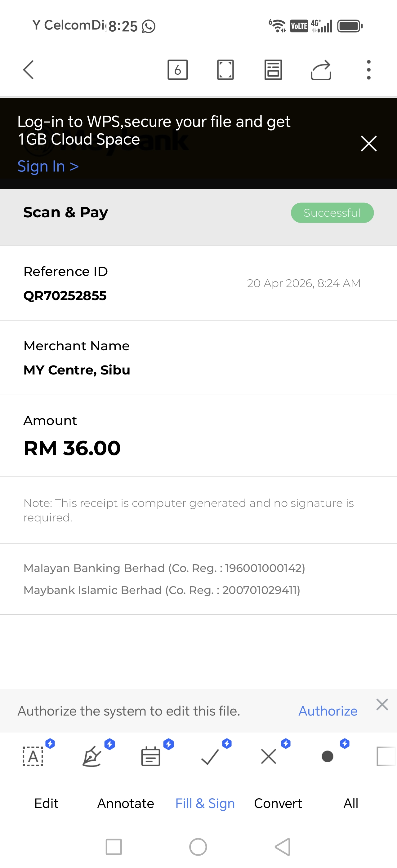The height and width of the screenshot is (868, 397).
Task: Open the three-dot more options menu
Action: point(369,70)
